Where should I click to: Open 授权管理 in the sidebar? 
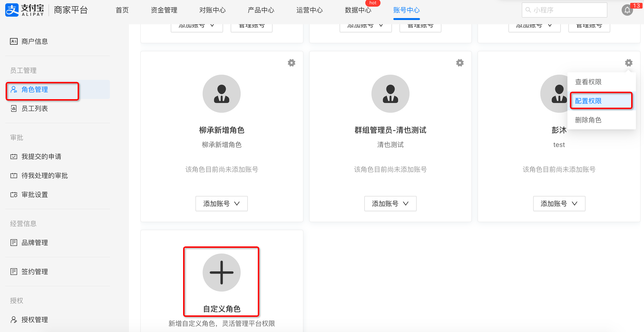34,319
